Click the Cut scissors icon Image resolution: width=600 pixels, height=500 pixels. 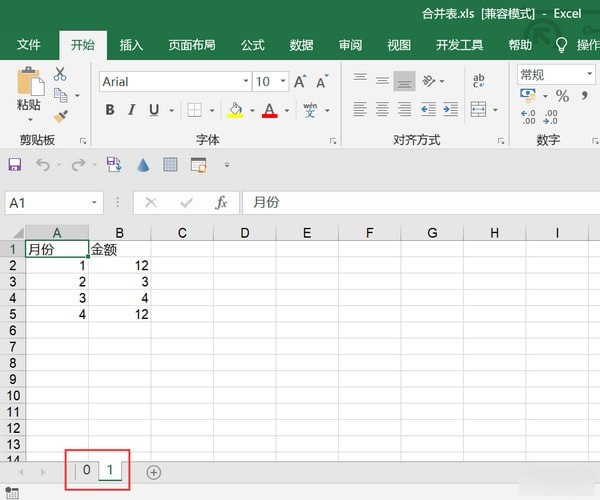coord(60,74)
